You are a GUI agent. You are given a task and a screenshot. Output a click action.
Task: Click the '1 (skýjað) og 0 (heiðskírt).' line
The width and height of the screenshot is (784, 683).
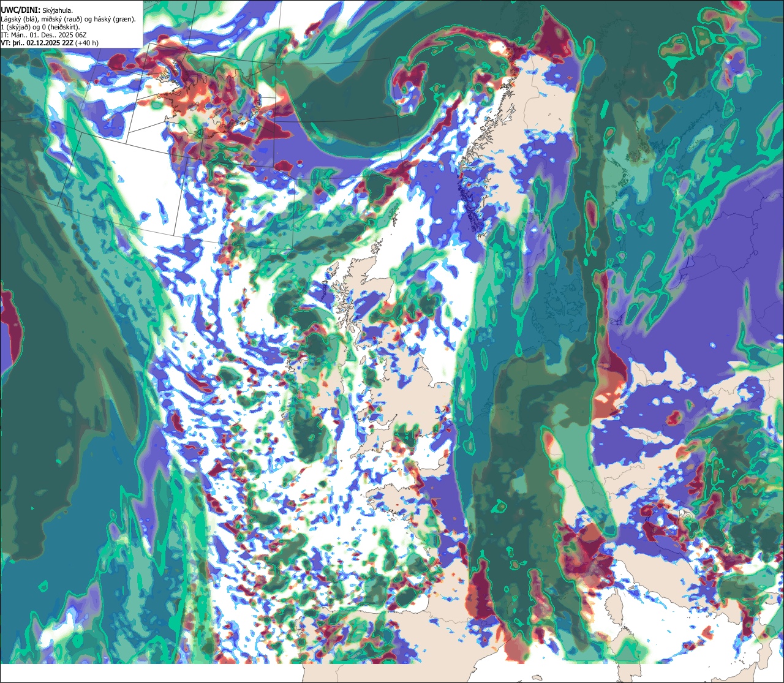[x=40, y=27]
